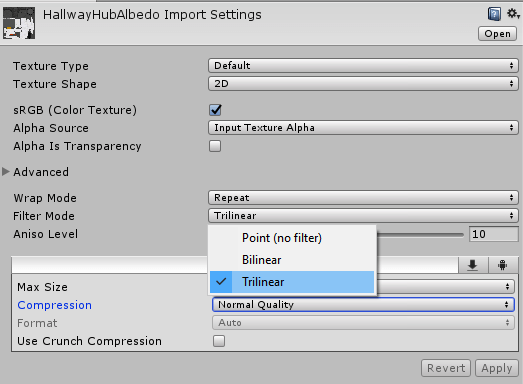
Task: Click the Aniso Level value field
Action: pyautogui.click(x=494, y=234)
